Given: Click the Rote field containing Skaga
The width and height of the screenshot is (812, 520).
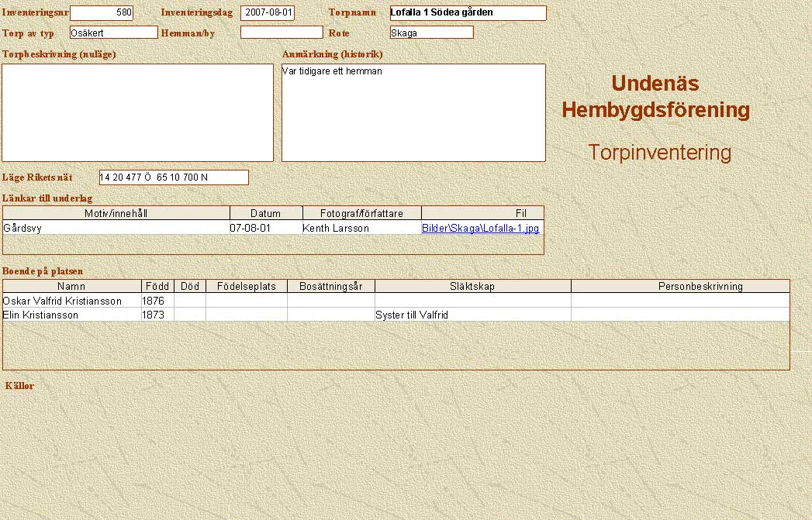Looking at the screenshot, I should pyautogui.click(x=431, y=33).
